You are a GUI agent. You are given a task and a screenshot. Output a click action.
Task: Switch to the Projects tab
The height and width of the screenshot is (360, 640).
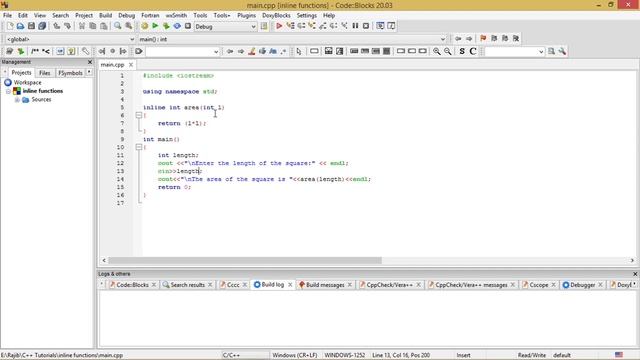21,73
